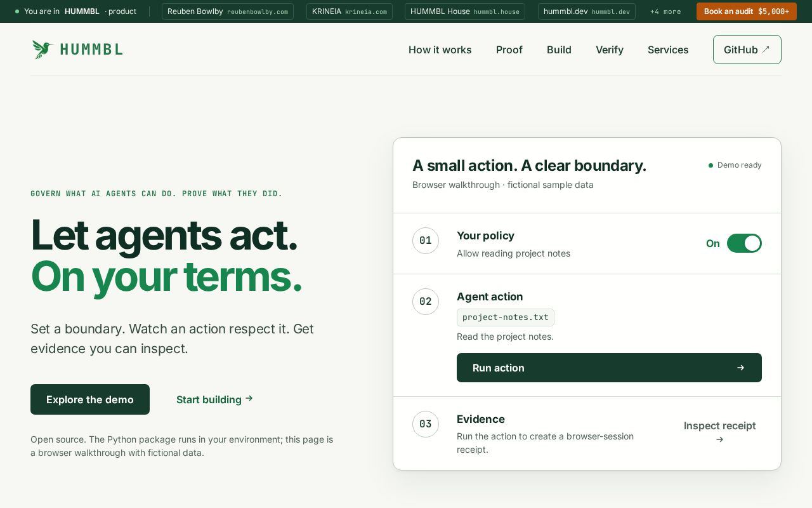Open the +4 more sites list

coord(665,11)
